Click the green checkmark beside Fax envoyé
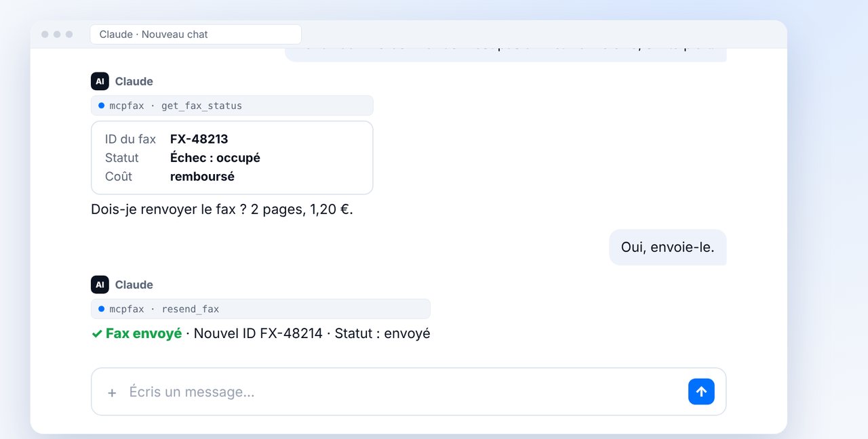This screenshot has height=439, width=868. tap(97, 334)
